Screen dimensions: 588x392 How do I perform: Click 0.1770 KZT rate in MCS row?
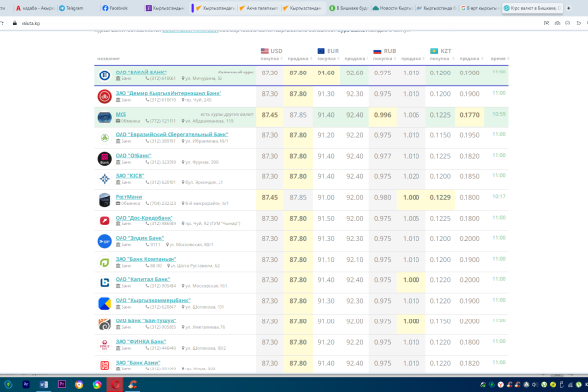pyautogui.click(x=469, y=115)
